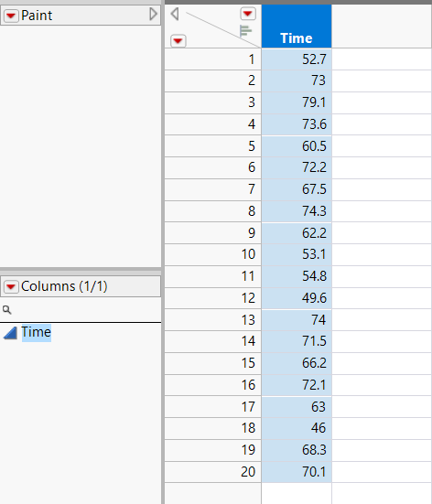Click the cell with value 73.6
432x504 pixels.
[297, 124]
